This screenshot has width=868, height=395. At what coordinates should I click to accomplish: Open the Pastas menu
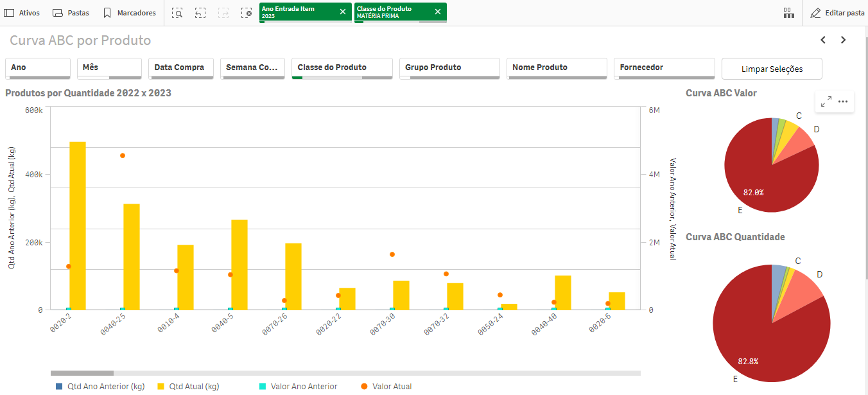pos(71,13)
